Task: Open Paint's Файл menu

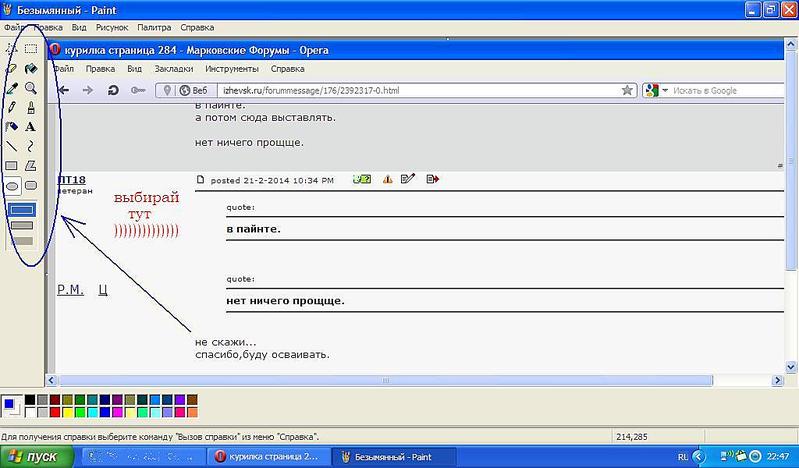Action: [x=14, y=28]
